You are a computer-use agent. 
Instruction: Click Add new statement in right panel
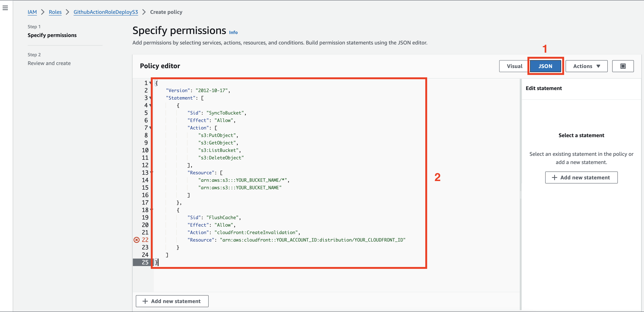click(x=581, y=177)
